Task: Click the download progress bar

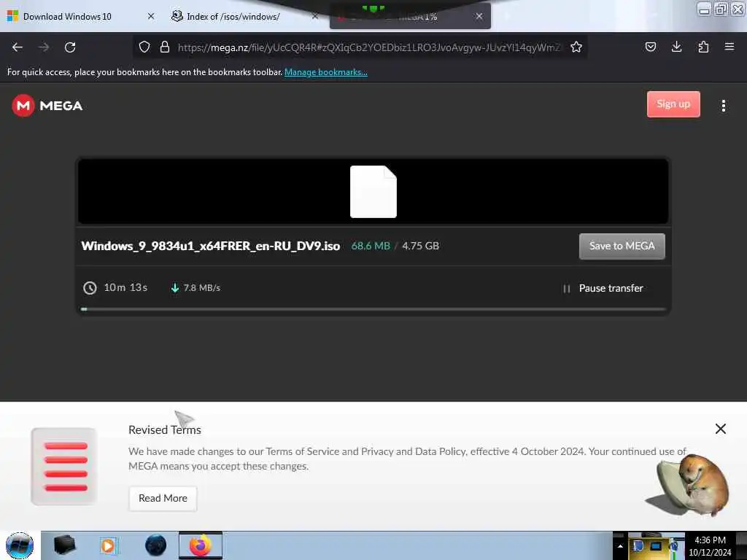Action: [x=373, y=309]
